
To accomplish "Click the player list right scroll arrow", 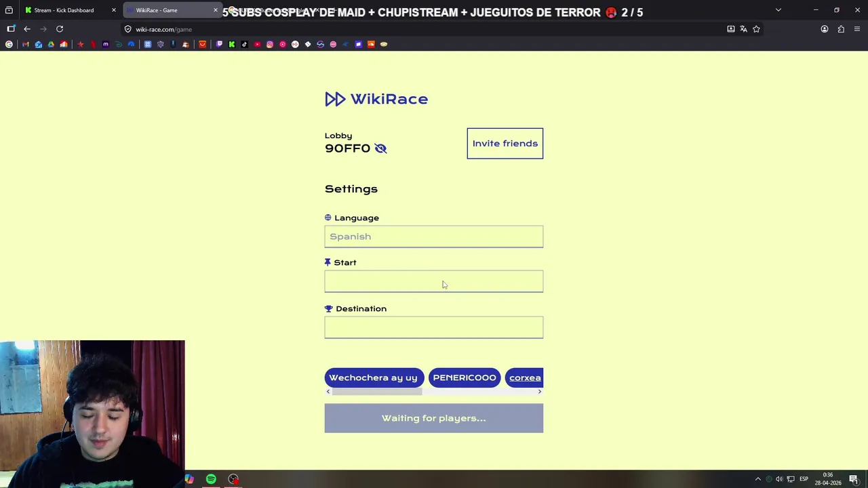I will pyautogui.click(x=540, y=392).
